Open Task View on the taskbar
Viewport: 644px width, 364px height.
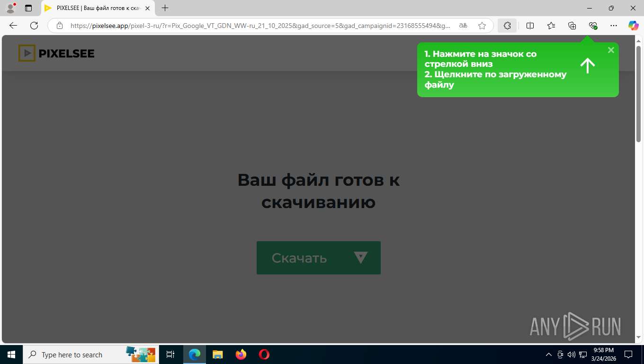[x=170, y=355]
